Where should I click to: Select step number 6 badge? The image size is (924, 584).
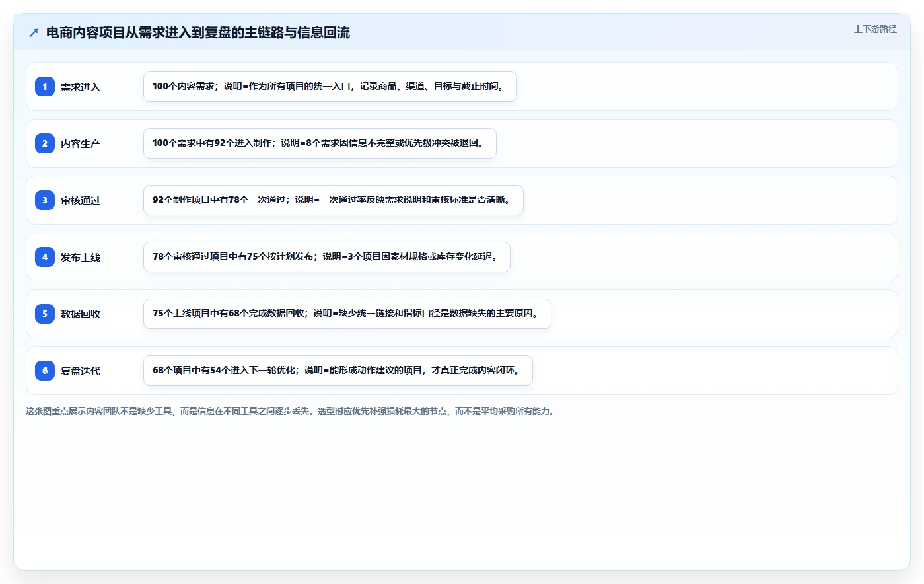coord(45,371)
